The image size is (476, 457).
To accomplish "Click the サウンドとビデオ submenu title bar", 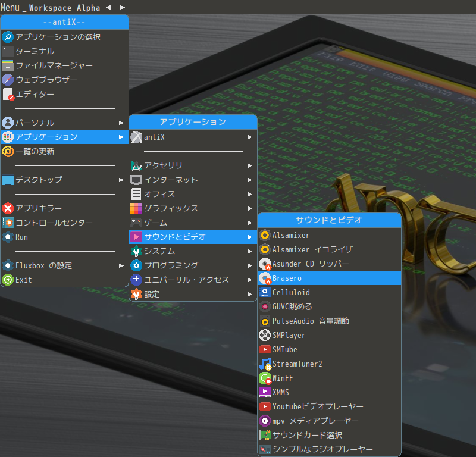I will [x=330, y=220].
